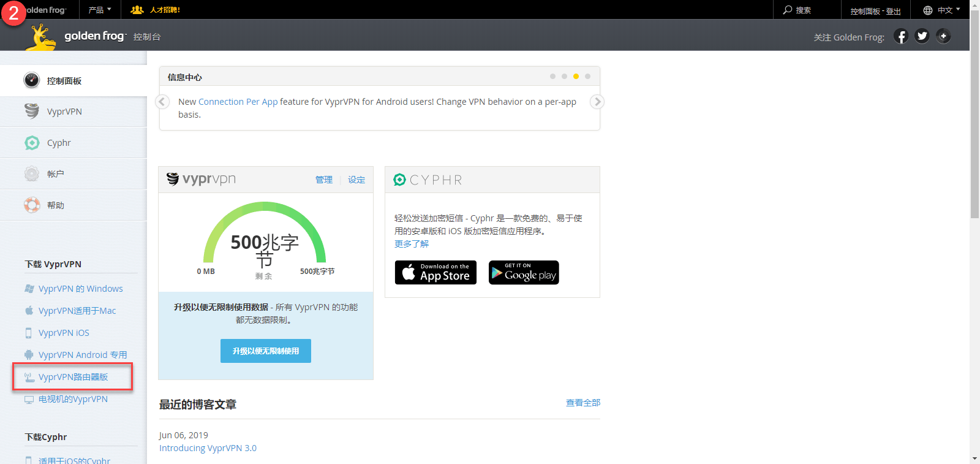Click VyprVPN适用于Mac download link
980x464 pixels.
tap(77, 311)
